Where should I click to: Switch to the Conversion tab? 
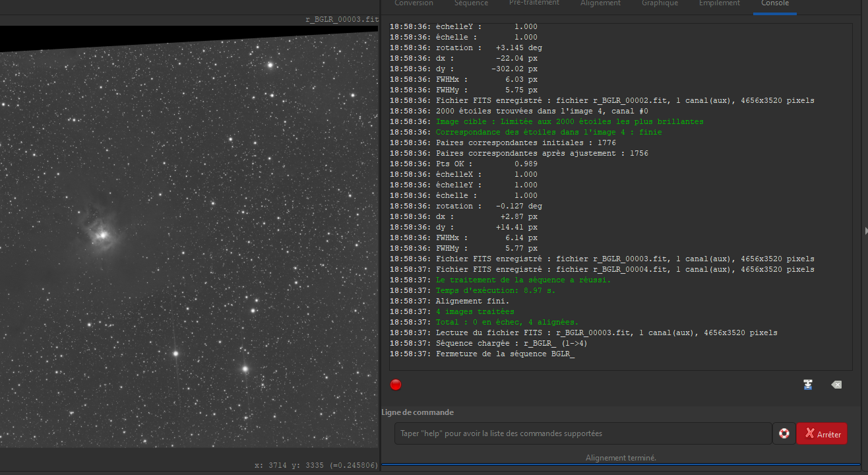click(x=414, y=3)
